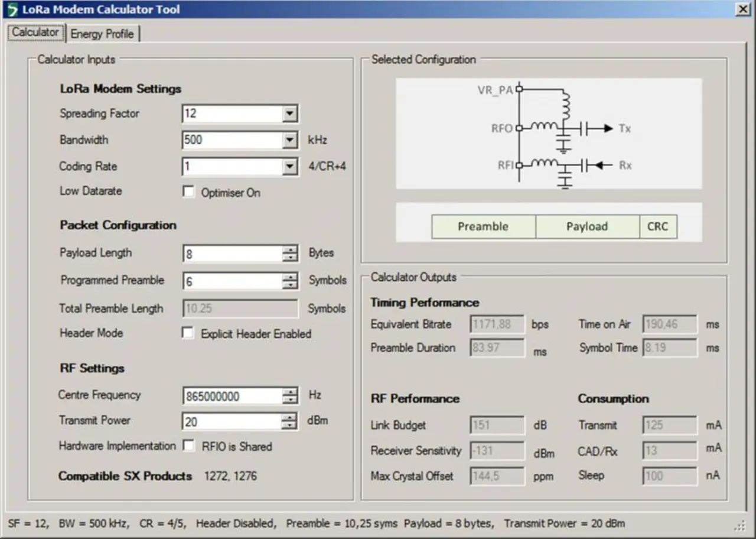The height and width of the screenshot is (539, 756).
Task: Select the CAD/Rx consumption value
Action: (x=670, y=450)
